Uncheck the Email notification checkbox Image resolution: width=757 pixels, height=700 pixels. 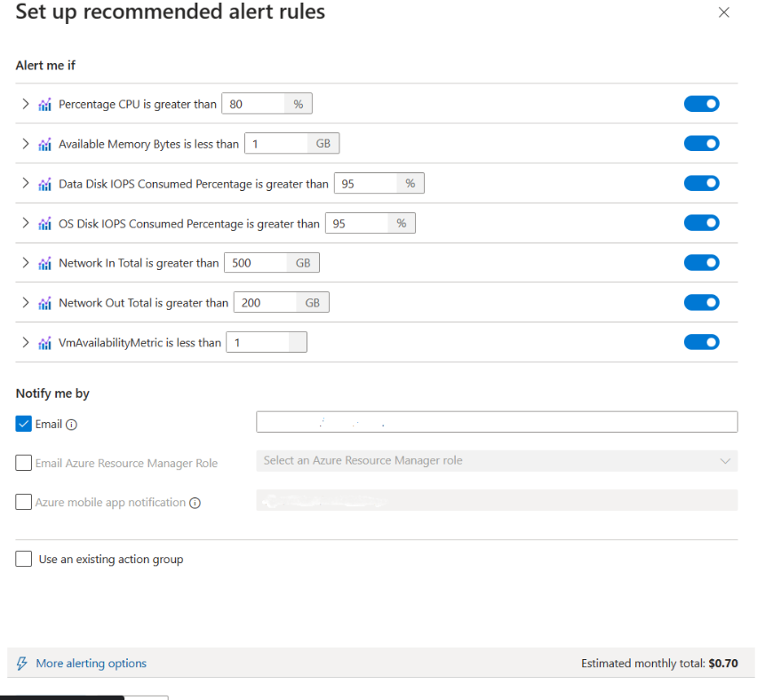pos(24,424)
